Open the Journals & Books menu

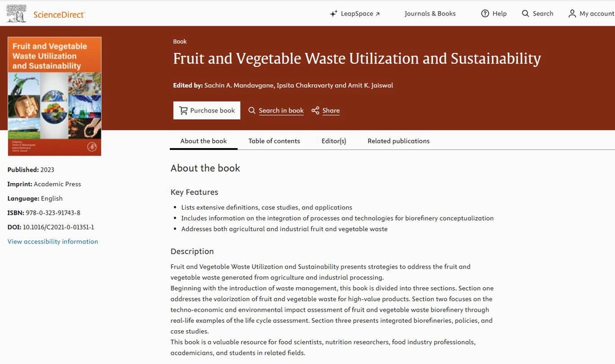tap(430, 14)
